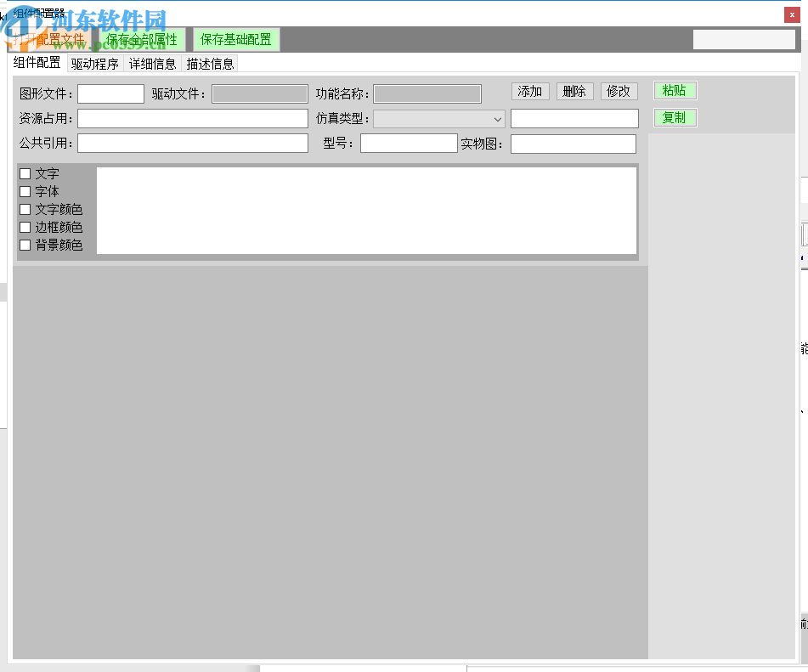Focus the 公共引用 text field
808x672 pixels.
(193, 144)
